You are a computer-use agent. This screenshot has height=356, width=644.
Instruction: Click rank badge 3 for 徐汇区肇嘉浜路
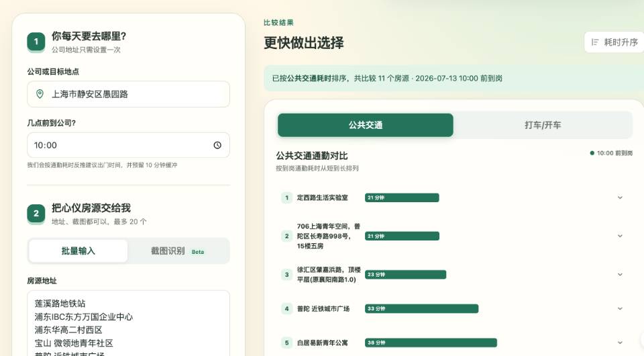(x=286, y=275)
